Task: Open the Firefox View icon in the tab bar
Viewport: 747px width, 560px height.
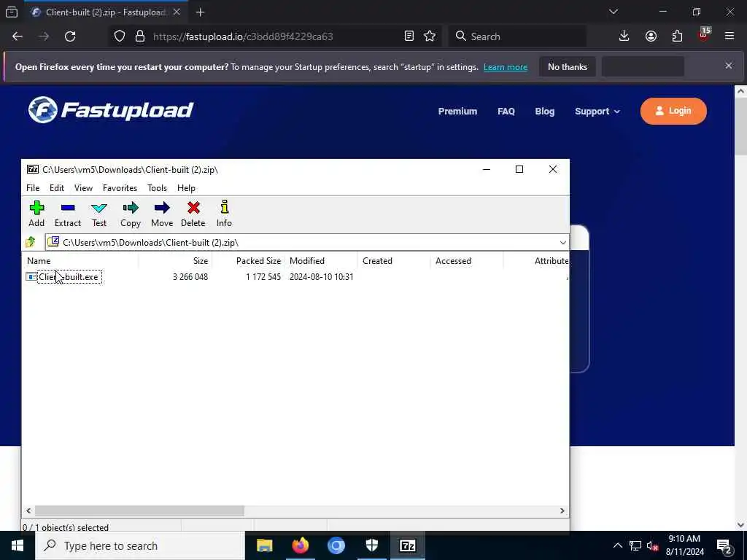Action: [x=12, y=12]
